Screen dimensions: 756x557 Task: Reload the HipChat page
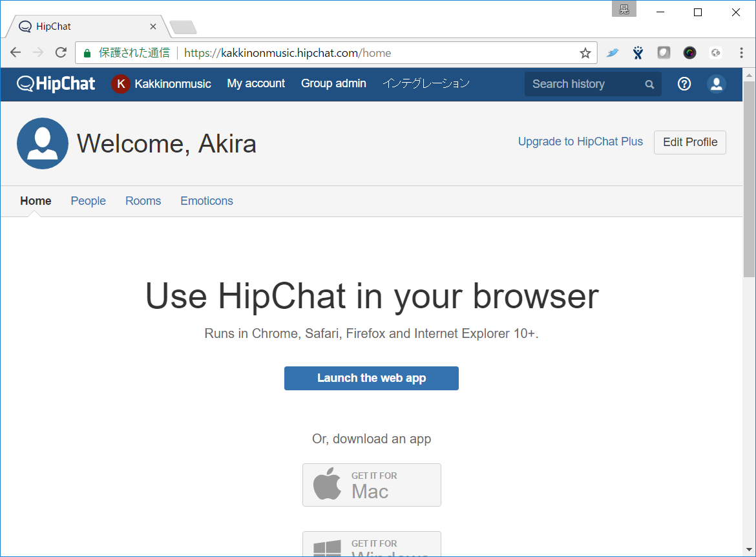[x=61, y=52]
